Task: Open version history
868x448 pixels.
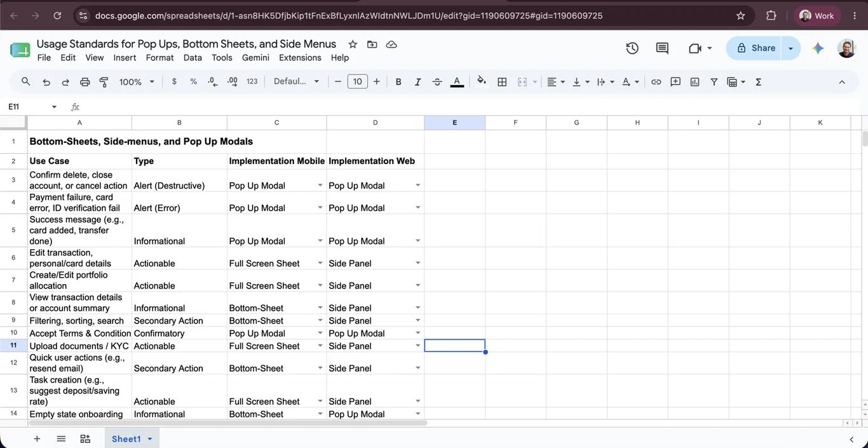Action: point(632,48)
